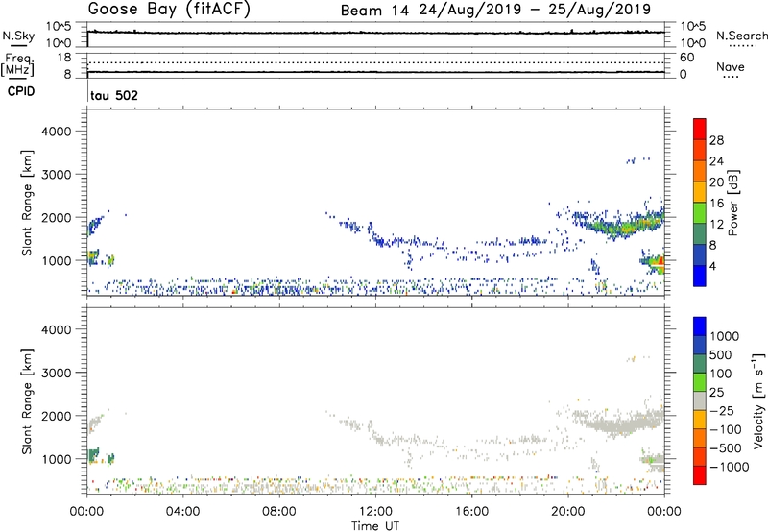Click the "04:00" time axis label

(182, 512)
